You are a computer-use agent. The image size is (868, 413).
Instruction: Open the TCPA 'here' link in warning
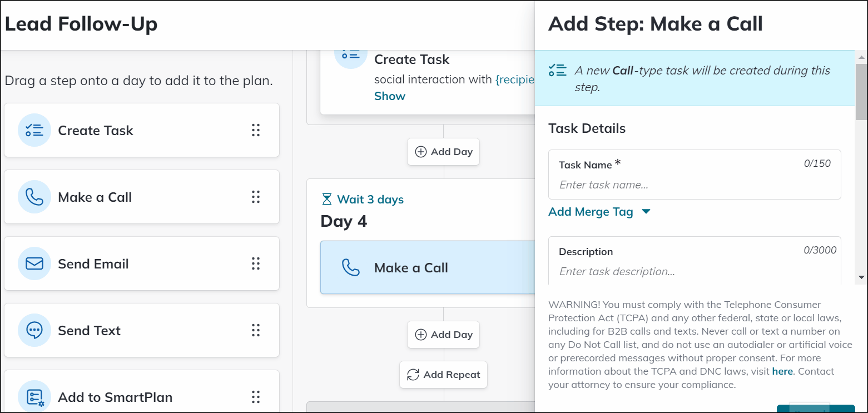[782, 371]
